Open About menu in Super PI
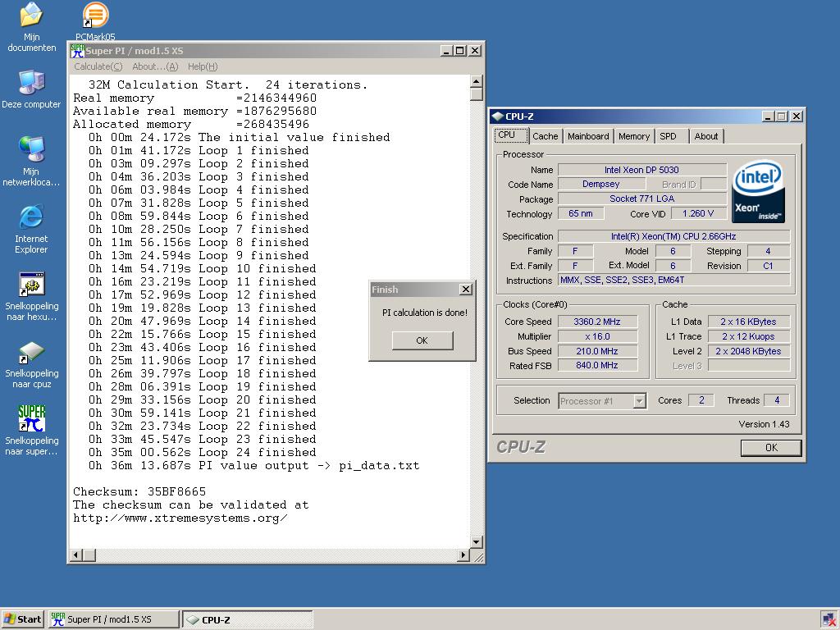The width and height of the screenshot is (840, 630). tap(155, 66)
